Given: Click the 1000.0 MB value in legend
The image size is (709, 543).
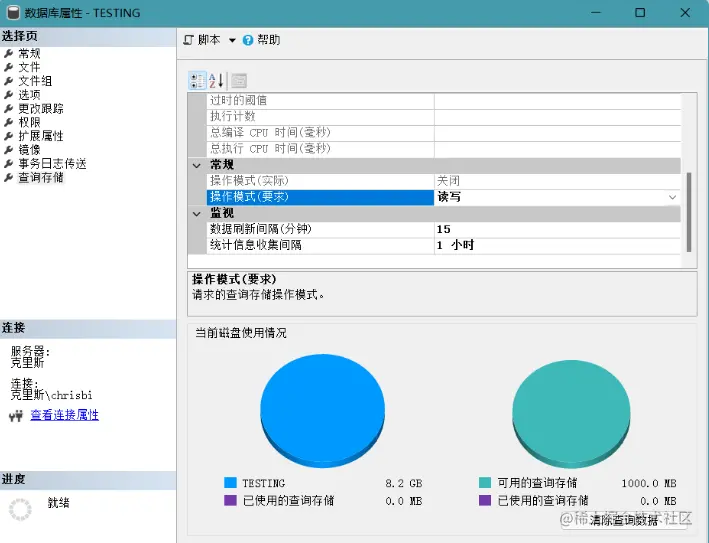Looking at the screenshot, I should pyautogui.click(x=649, y=483).
